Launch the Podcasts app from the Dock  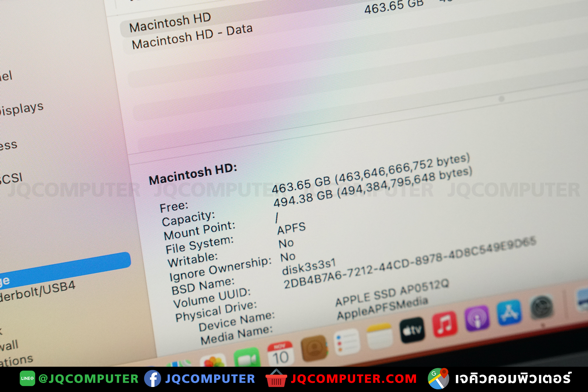477,318
